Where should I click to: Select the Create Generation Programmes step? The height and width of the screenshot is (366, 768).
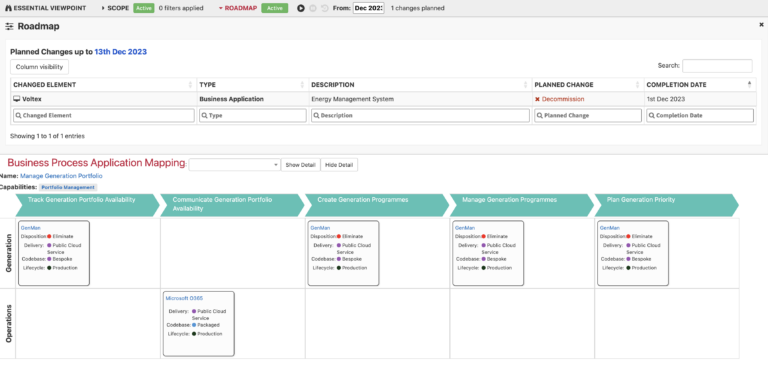pyautogui.click(x=377, y=205)
